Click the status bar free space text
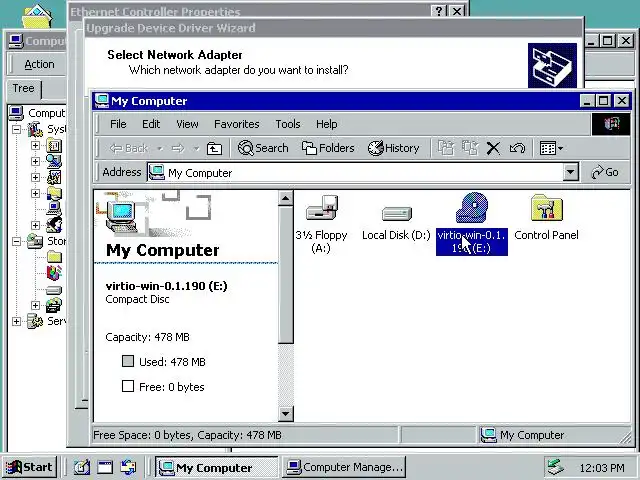Screen dimensions: 640x480 [x=187, y=435]
